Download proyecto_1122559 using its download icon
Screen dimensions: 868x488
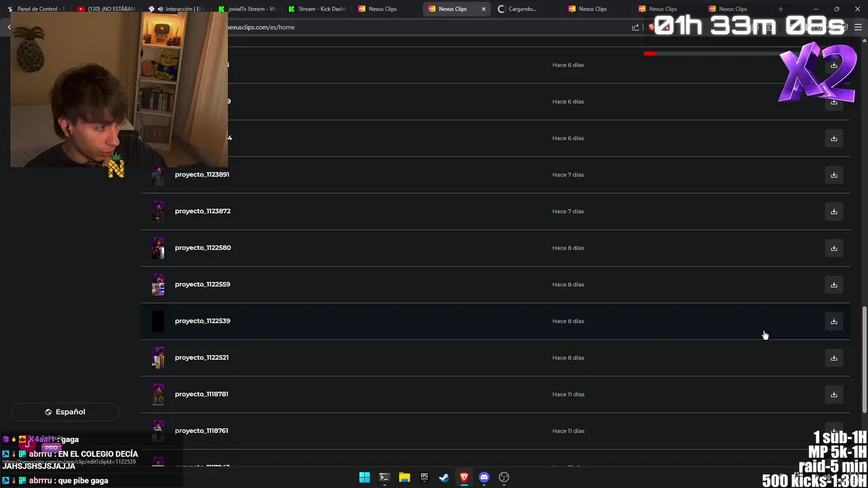(x=834, y=285)
